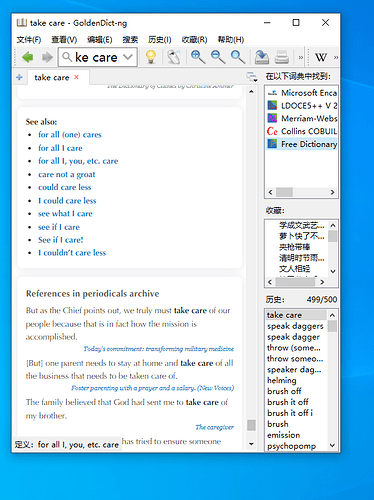Image resolution: width=374 pixels, height=500 pixels.
Task: Open link 'I could care less'
Action: coord(67,201)
